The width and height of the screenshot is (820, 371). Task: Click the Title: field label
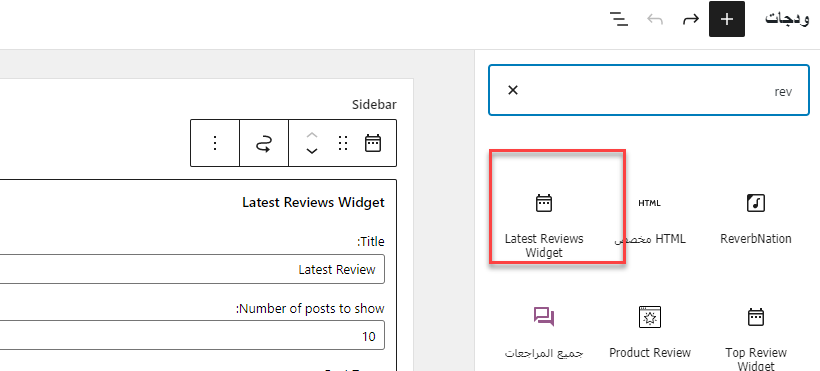[x=371, y=242]
